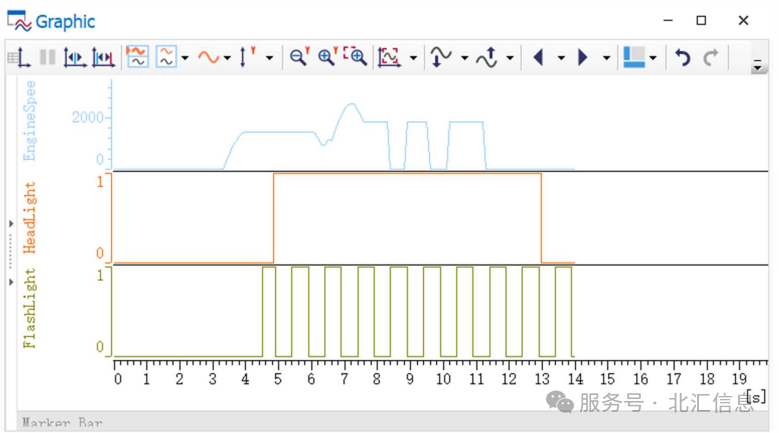
Task: Zoom out on the Y axis
Action: 300,57
